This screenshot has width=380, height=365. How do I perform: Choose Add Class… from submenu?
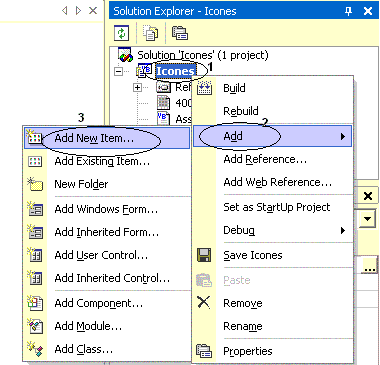[x=107, y=349]
